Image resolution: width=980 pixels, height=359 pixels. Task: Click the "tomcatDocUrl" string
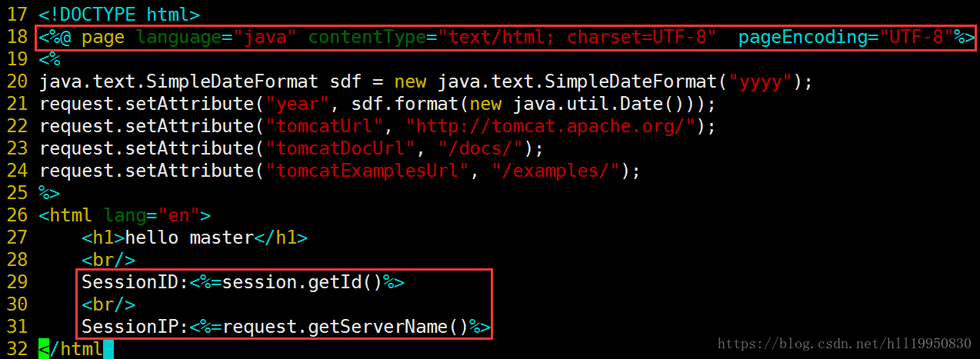click(x=341, y=148)
